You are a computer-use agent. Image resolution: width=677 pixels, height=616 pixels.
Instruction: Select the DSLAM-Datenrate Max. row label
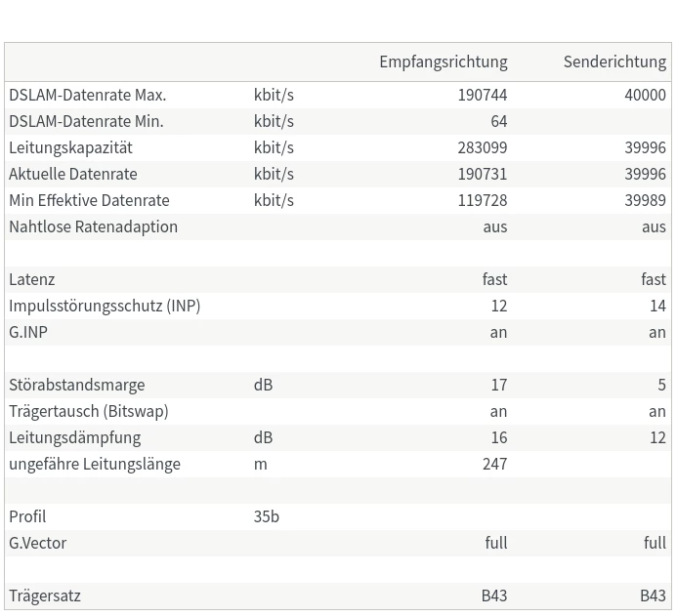click(88, 95)
